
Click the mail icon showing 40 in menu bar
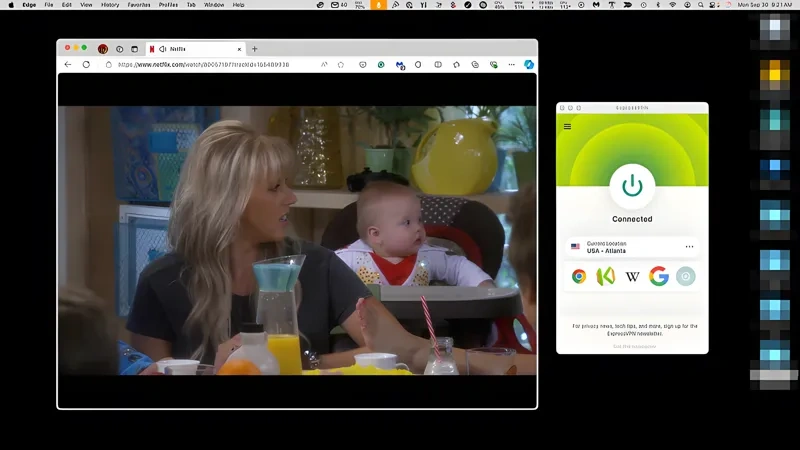pyautogui.click(x=339, y=5)
